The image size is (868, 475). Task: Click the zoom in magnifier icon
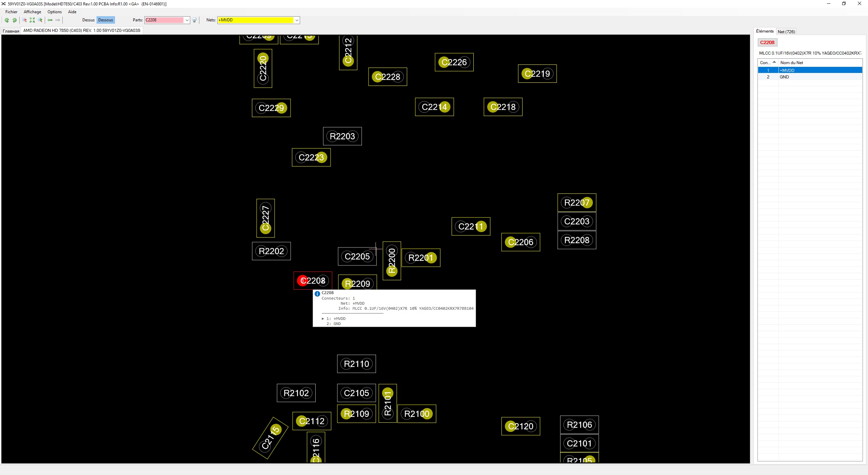click(x=40, y=20)
